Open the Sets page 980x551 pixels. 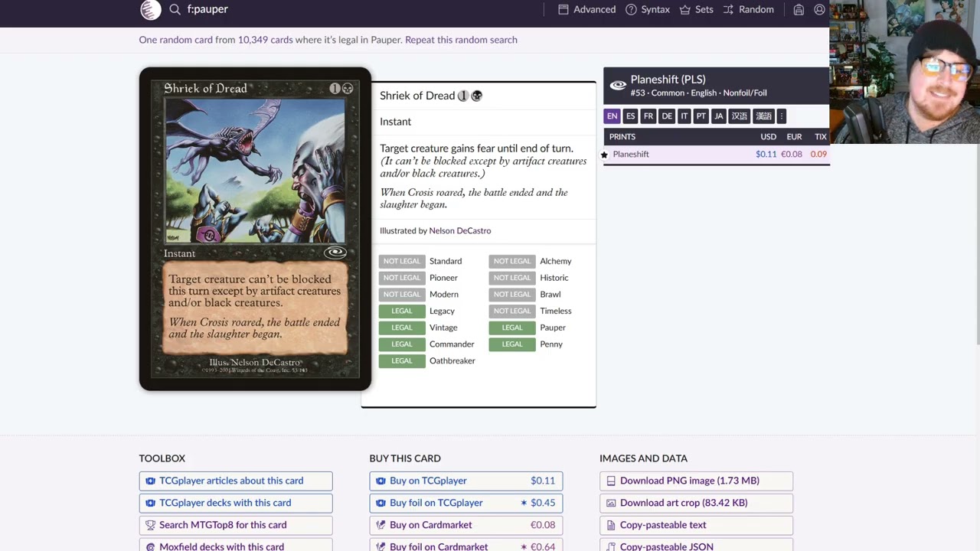[696, 9]
